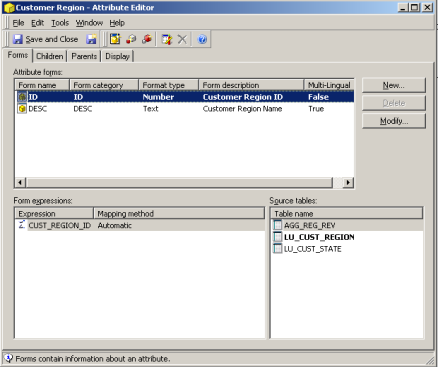Switch to the Display tab
This screenshot has width=438, height=367.
[117, 56]
